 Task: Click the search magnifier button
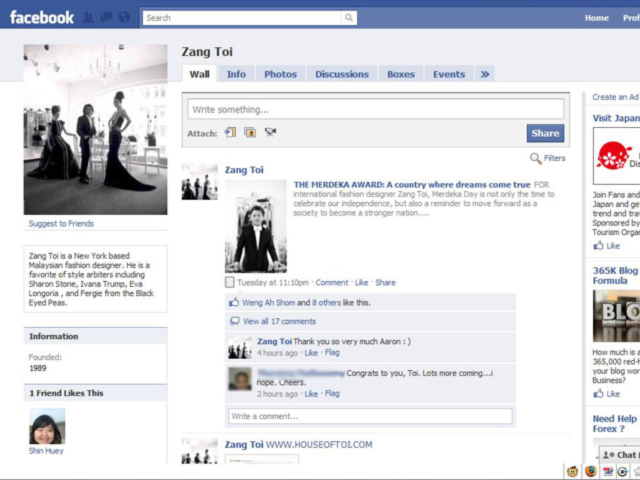coord(349,18)
